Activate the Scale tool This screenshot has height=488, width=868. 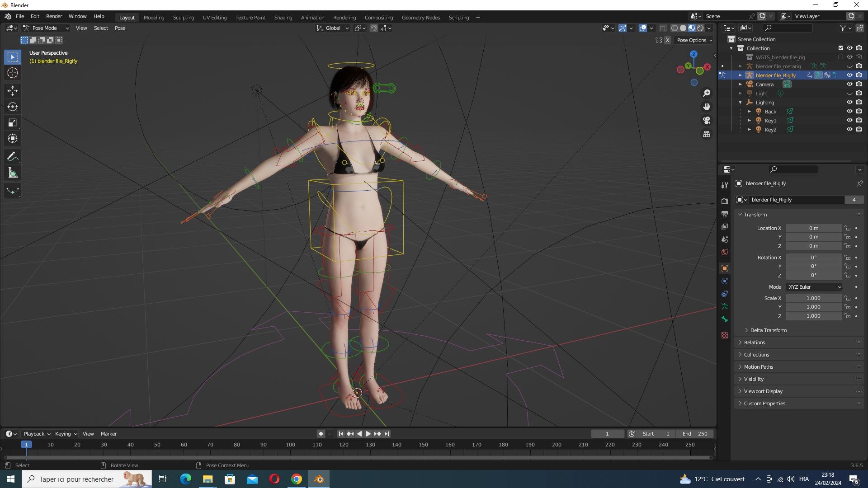[x=13, y=122]
